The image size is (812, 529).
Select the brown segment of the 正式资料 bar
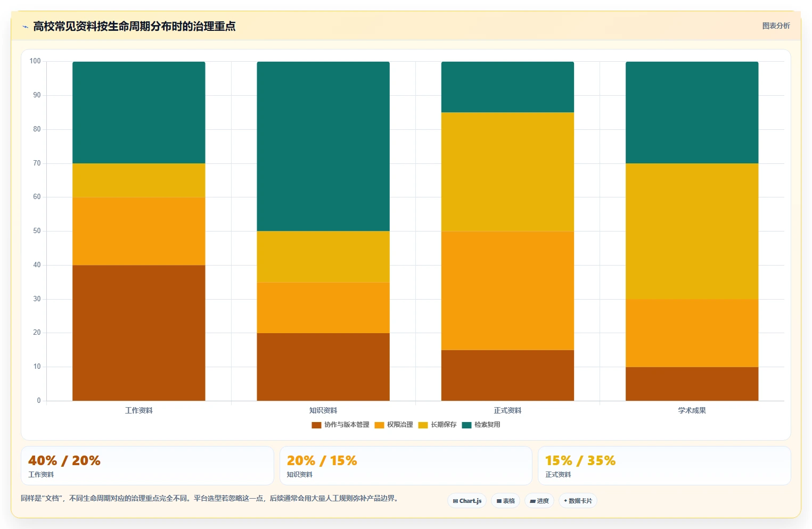tap(507, 375)
